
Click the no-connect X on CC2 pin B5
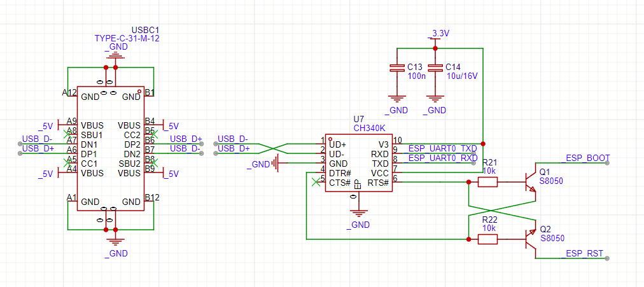coord(154,134)
